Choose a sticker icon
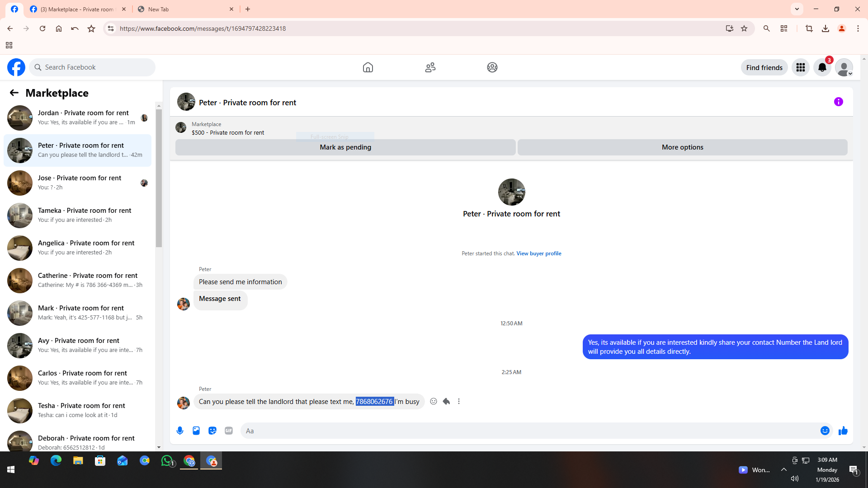This screenshot has width=868, height=488. [x=212, y=431]
